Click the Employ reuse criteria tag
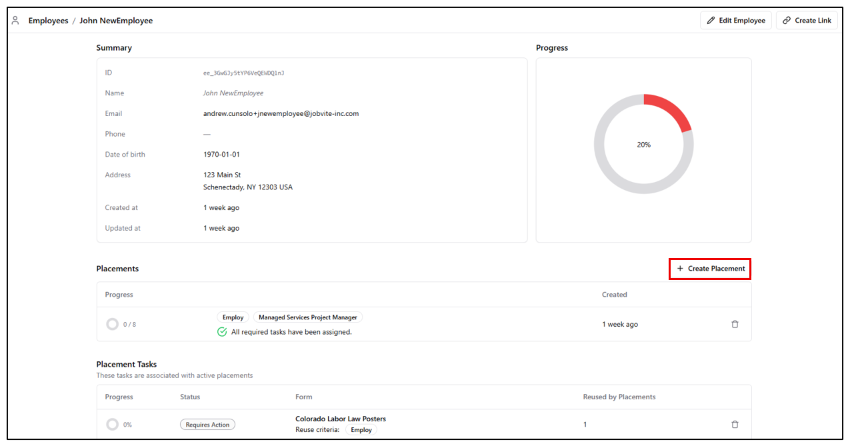 pyautogui.click(x=360, y=430)
